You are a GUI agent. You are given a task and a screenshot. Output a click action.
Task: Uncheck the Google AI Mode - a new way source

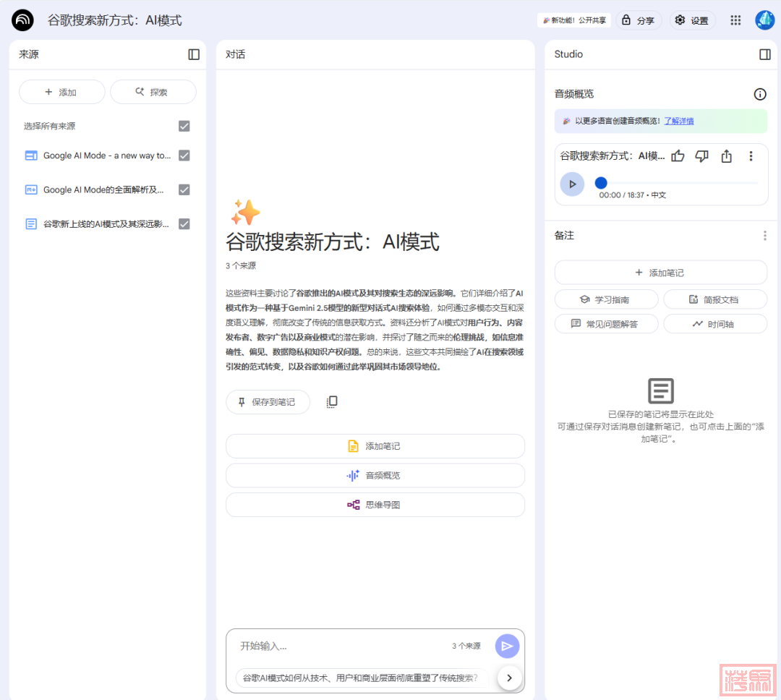[184, 155]
